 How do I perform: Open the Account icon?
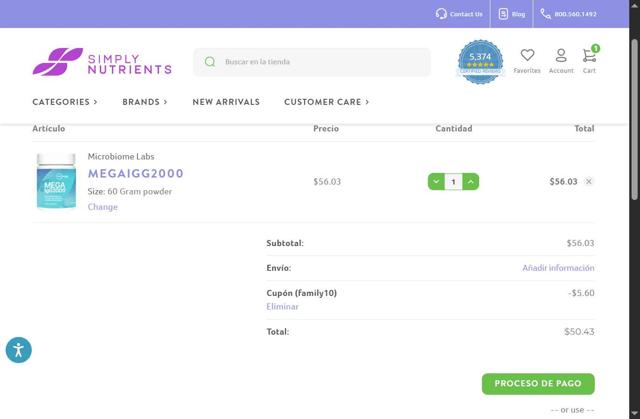(561, 61)
